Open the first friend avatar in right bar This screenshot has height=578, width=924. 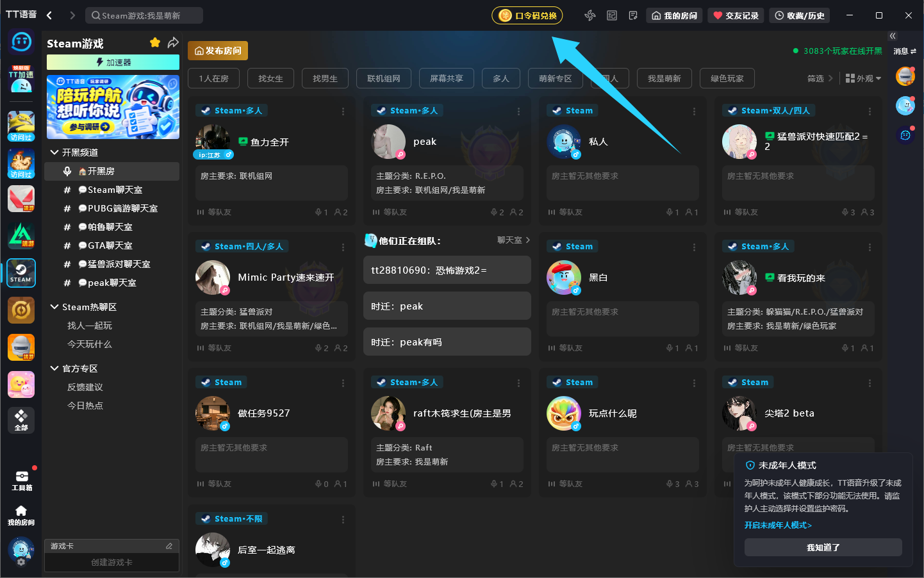(x=905, y=76)
